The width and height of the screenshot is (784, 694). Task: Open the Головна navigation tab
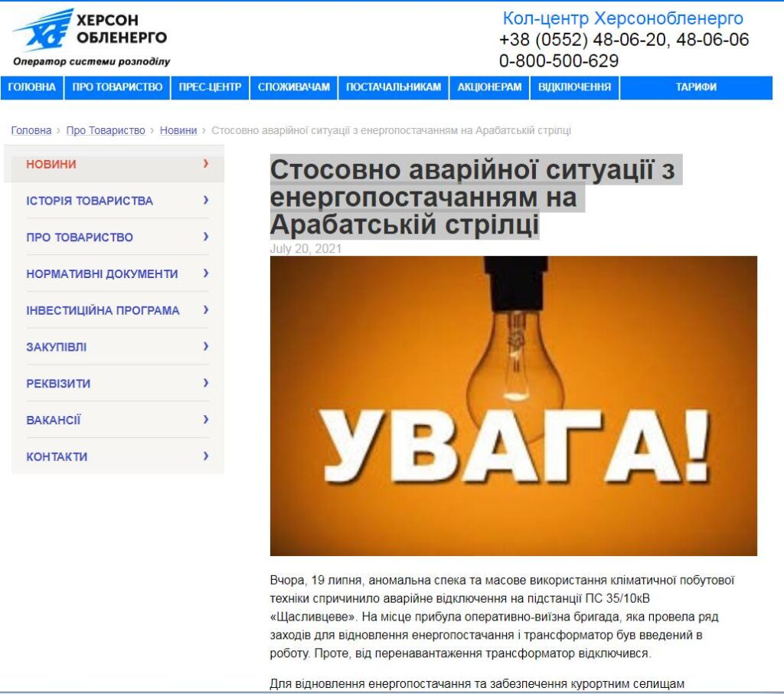pos(31,87)
